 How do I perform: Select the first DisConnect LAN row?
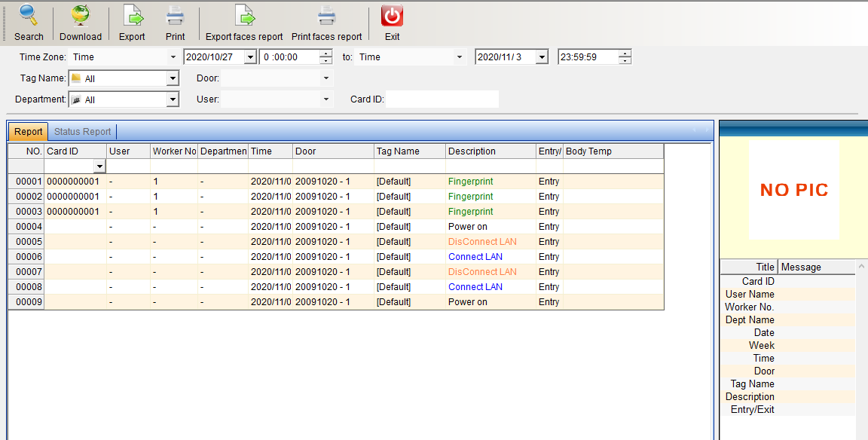coord(482,242)
